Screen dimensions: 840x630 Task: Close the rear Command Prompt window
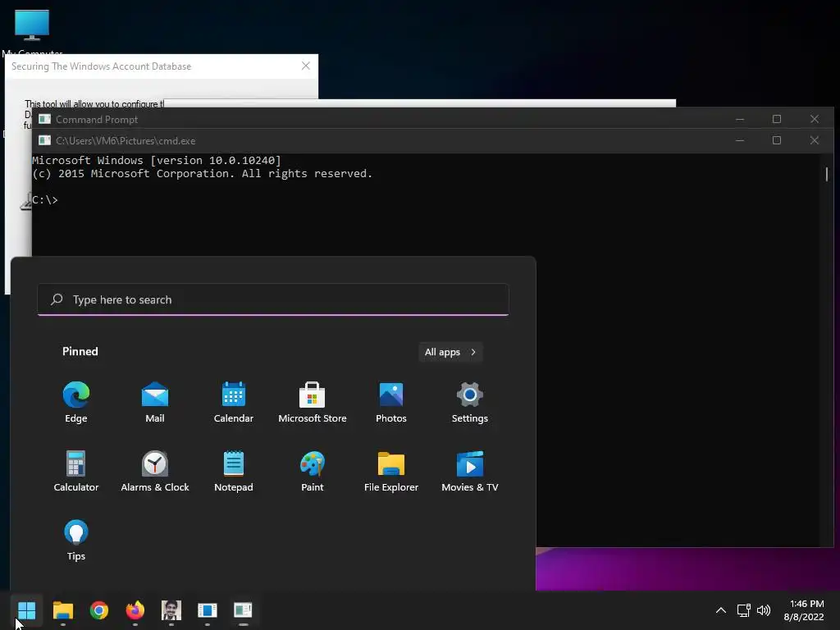pyautogui.click(x=815, y=119)
